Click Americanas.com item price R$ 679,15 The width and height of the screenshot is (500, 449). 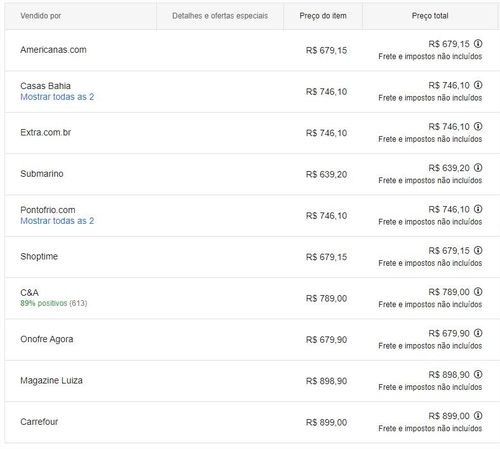click(x=326, y=51)
